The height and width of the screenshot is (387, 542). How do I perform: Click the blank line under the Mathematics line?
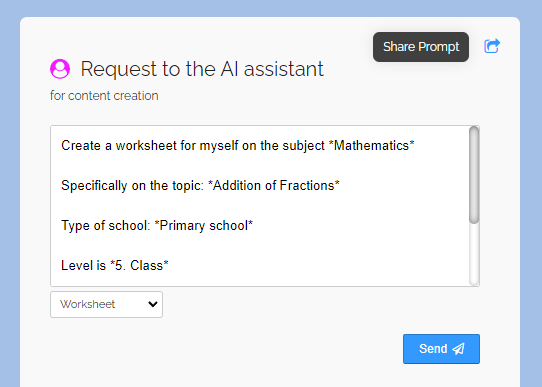coord(260,166)
